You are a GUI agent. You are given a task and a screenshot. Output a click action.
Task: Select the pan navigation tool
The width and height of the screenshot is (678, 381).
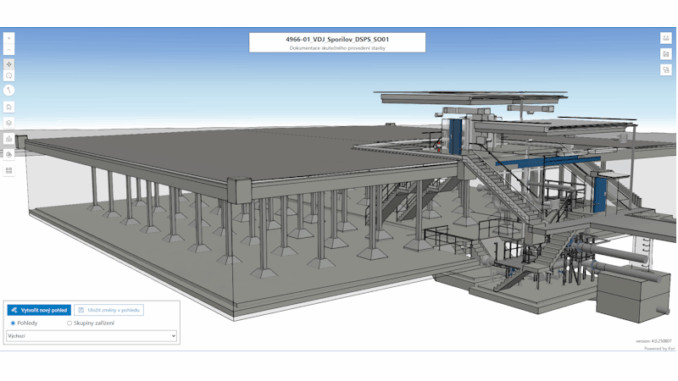pyautogui.click(x=9, y=64)
